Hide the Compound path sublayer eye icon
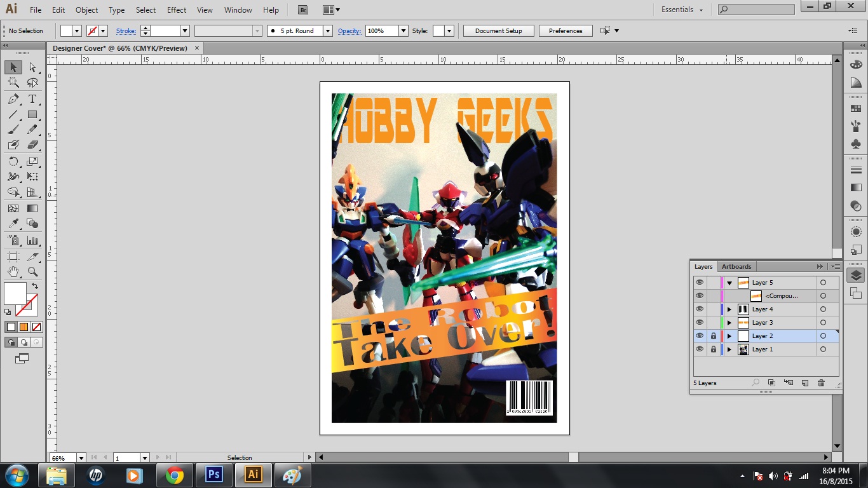The height and width of the screenshot is (488, 868). pos(700,296)
